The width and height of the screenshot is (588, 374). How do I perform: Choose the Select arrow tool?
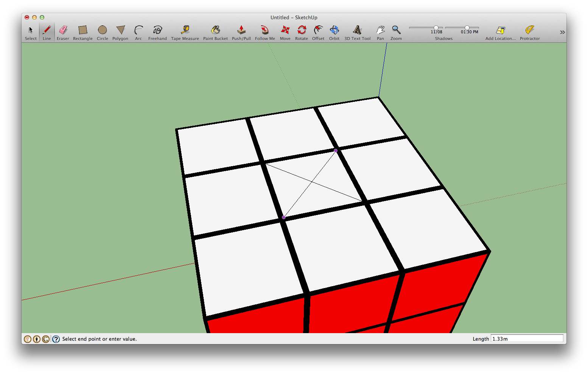[x=31, y=33]
